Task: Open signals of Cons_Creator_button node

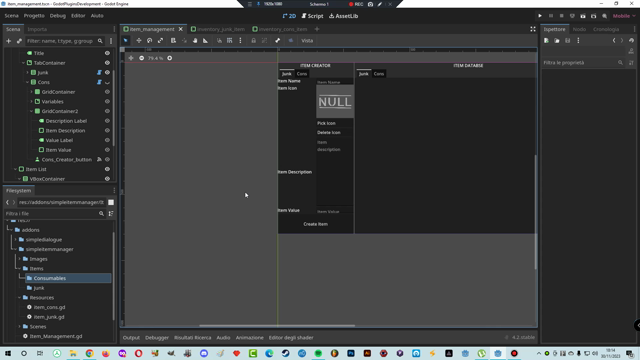Action: tap(99, 159)
